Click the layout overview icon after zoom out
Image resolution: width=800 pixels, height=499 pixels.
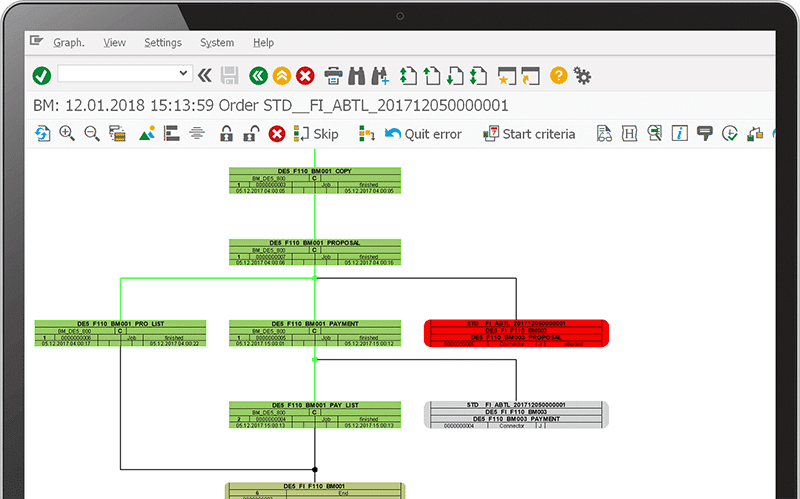pyautogui.click(x=117, y=134)
